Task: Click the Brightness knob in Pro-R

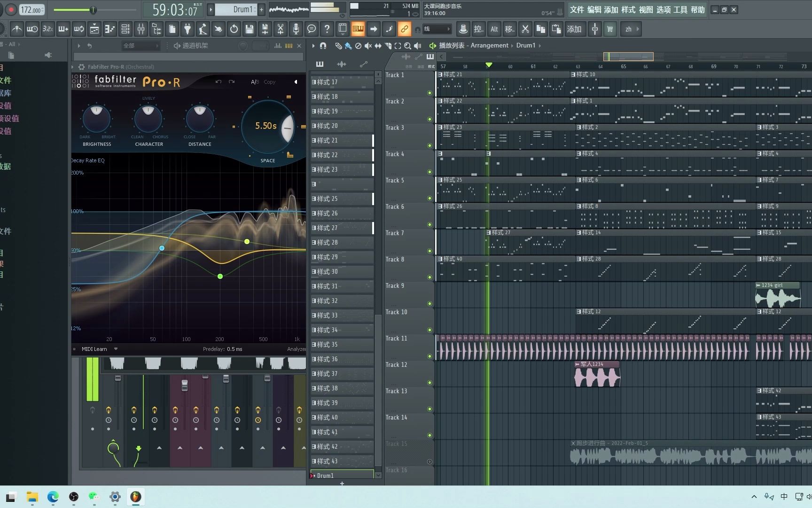Action: click(96, 118)
